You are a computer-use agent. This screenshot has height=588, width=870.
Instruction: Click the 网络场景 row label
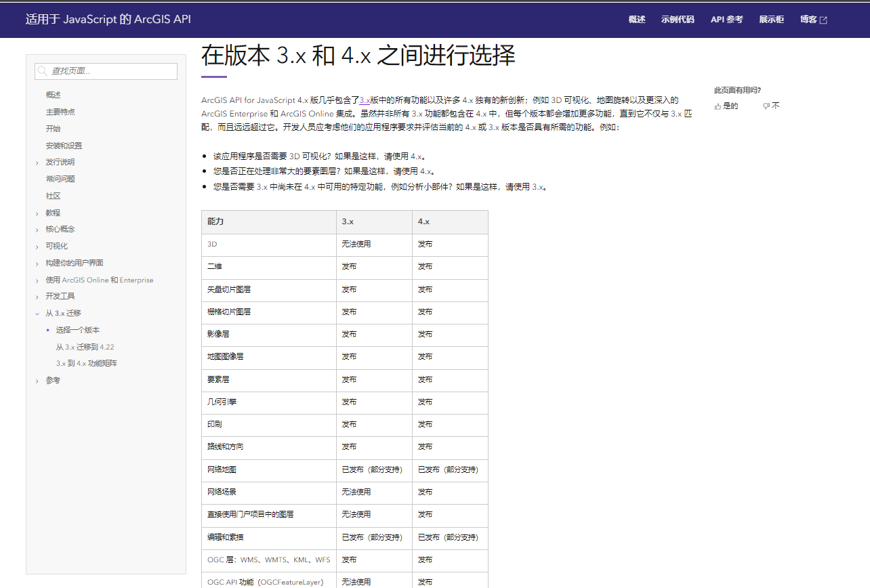click(x=222, y=492)
